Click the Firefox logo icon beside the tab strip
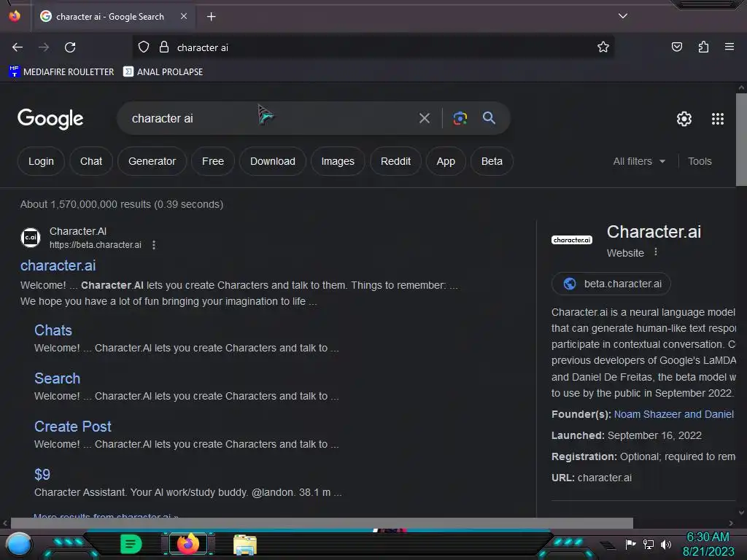Screen dimensions: 747x560 pos(15,16)
